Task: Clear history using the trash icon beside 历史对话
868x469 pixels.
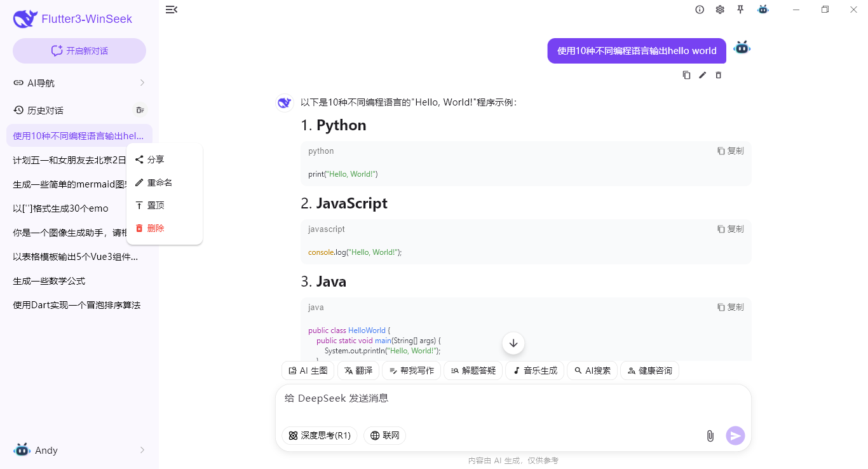Action: pos(140,110)
